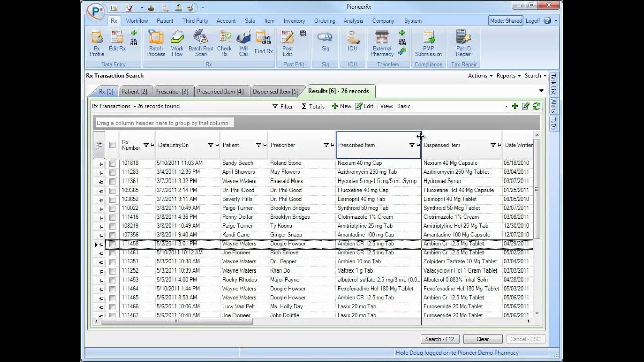Open External Pharmacy transfers
The width and height of the screenshot is (644, 362).
tap(382, 44)
